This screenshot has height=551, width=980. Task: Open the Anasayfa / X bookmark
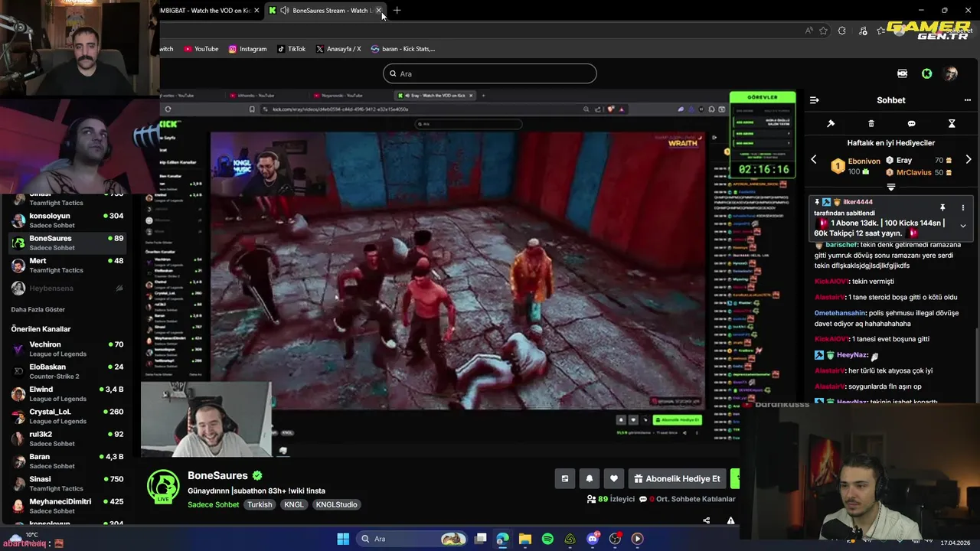[x=338, y=49]
